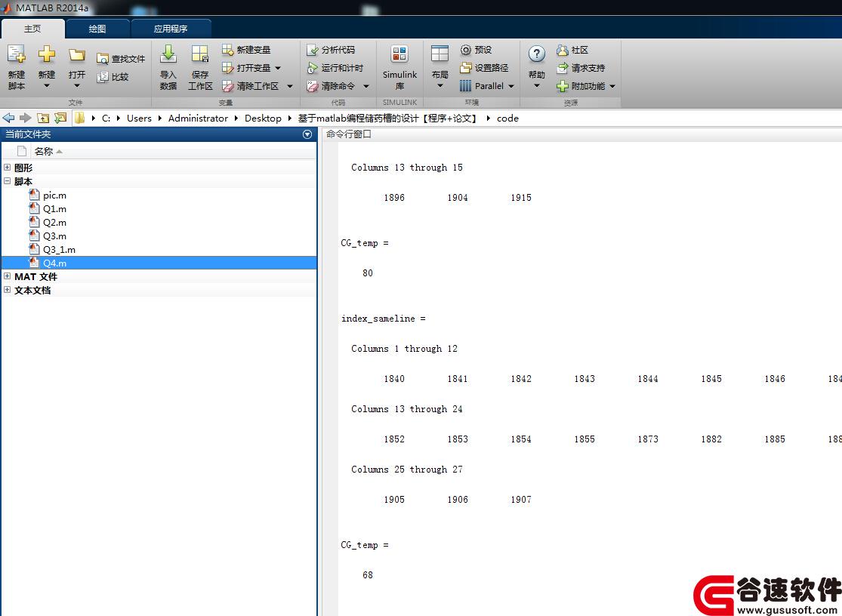Open the Parallel dropdown arrow
The image size is (842, 616).
pyautogui.click(x=511, y=86)
